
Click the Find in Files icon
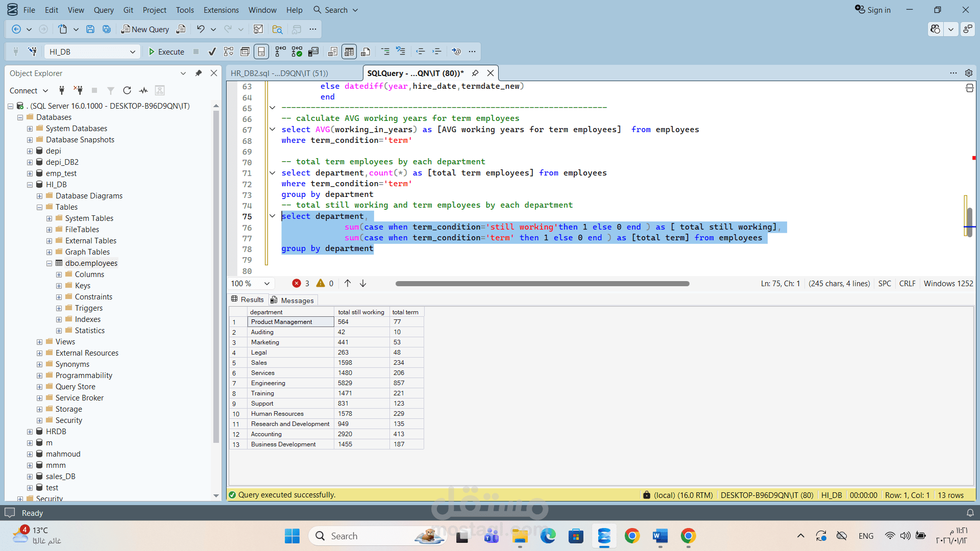pyautogui.click(x=277, y=29)
